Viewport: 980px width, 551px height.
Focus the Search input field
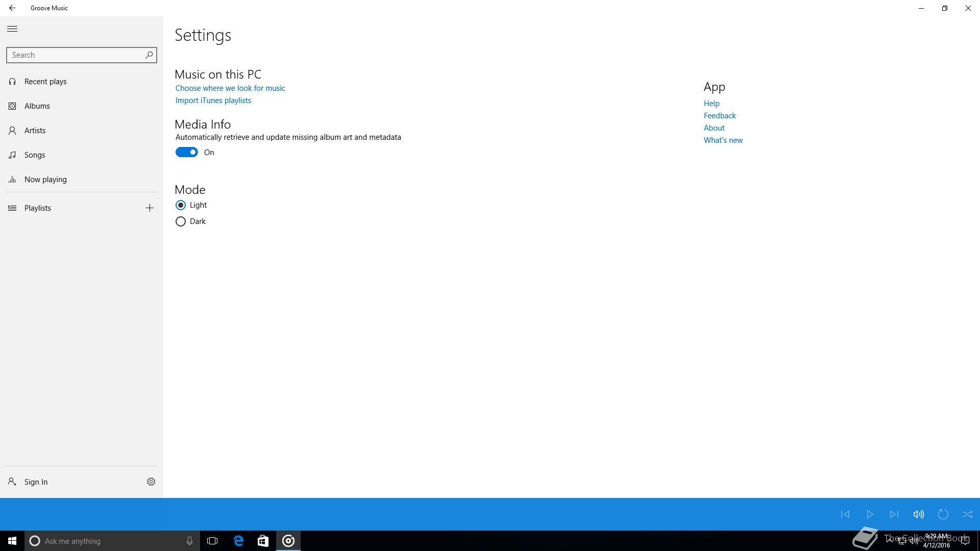pyautogui.click(x=82, y=55)
